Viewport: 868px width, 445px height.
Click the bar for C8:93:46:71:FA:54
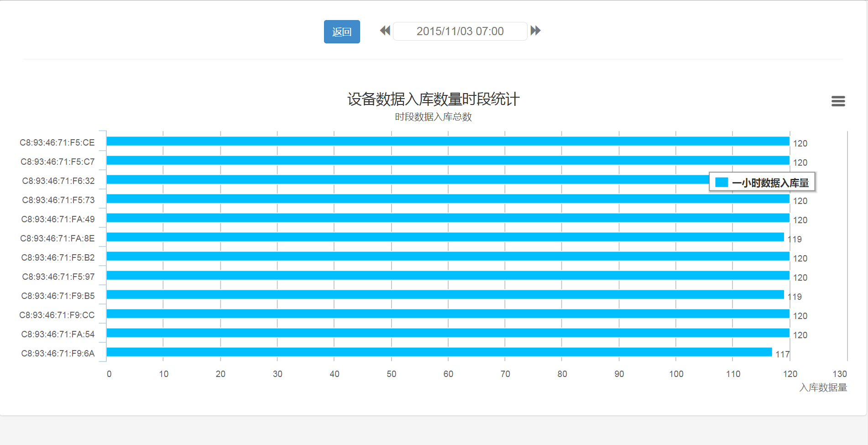point(447,333)
